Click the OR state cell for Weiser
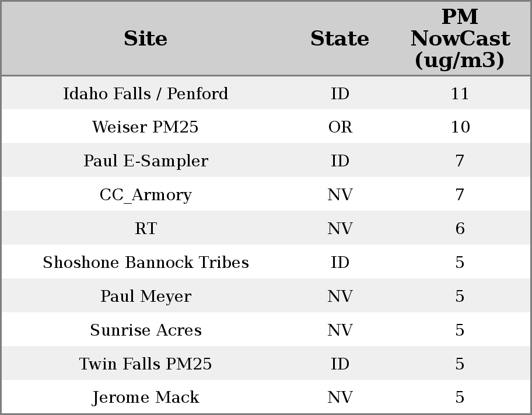Viewport: 532px width, 415px height. [x=340, y=127]
